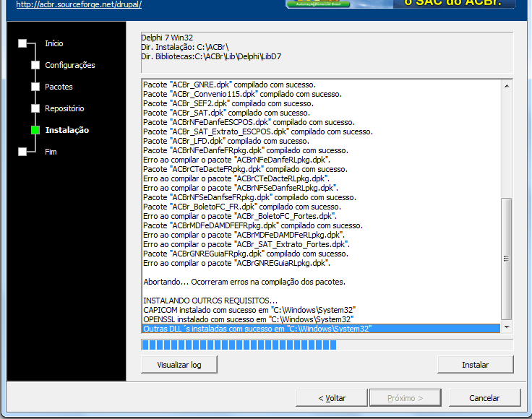The image size is (532, 419).
Task: Click the Pacotes step square marker
Action: (x=35, y=87)
